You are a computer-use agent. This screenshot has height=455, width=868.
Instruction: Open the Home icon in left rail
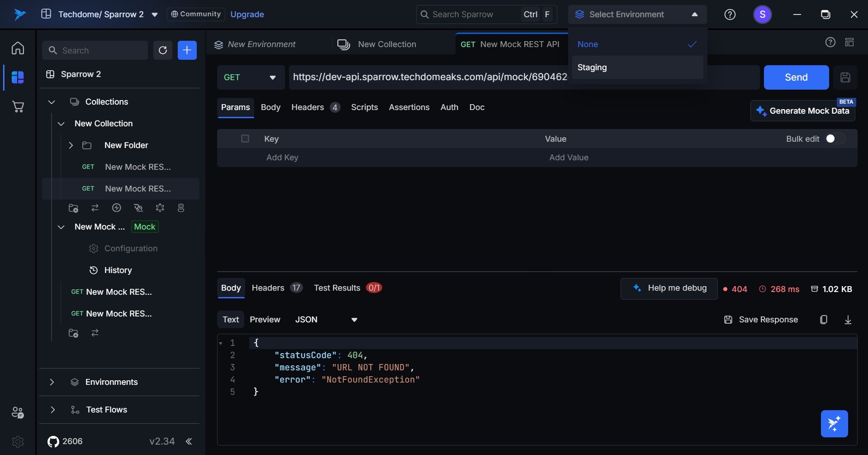18,48
